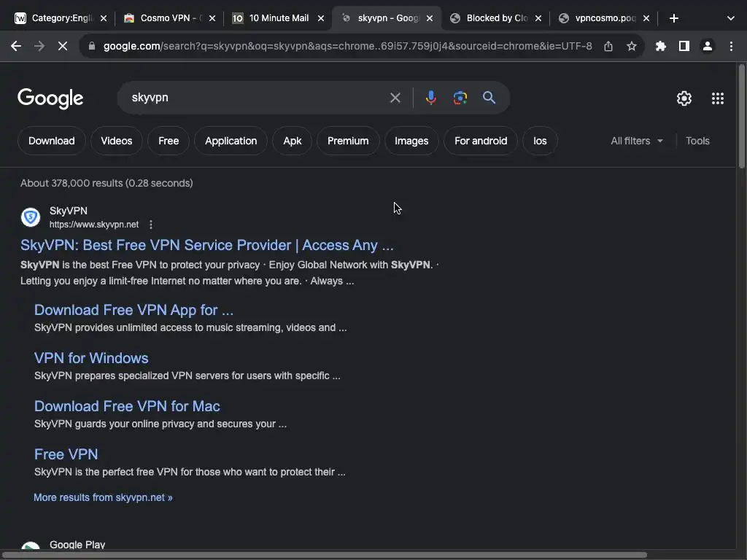This screenshot has height=560, width=747.
Task: Click the vertical page scrollbar
Action: [x=741, y=116]
